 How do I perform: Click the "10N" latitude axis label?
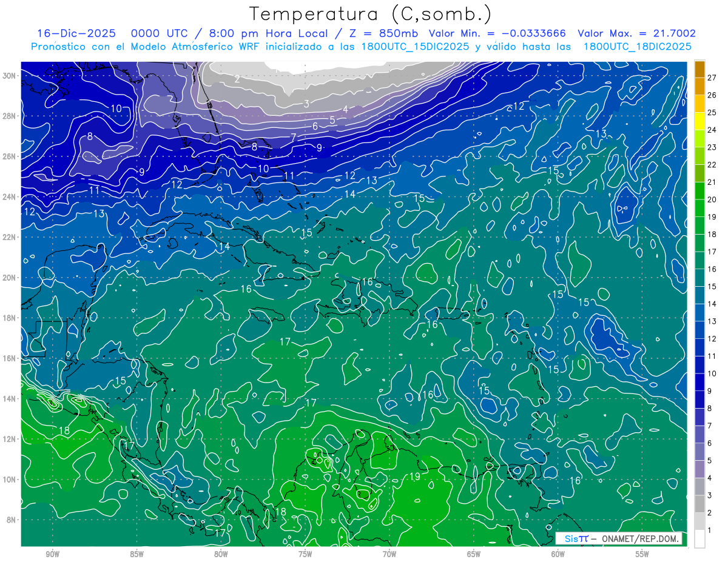click(10, 480)
